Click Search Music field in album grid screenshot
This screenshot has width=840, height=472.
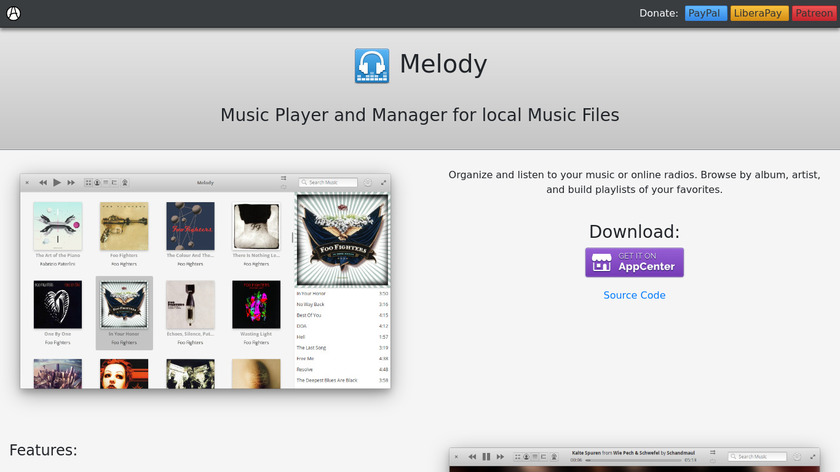(x=328, y=183)
